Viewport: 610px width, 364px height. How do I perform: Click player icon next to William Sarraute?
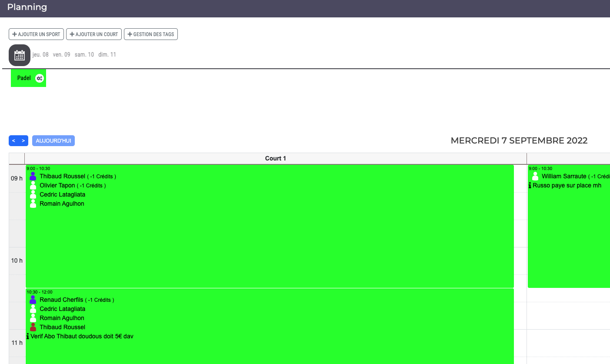[535, 176]
